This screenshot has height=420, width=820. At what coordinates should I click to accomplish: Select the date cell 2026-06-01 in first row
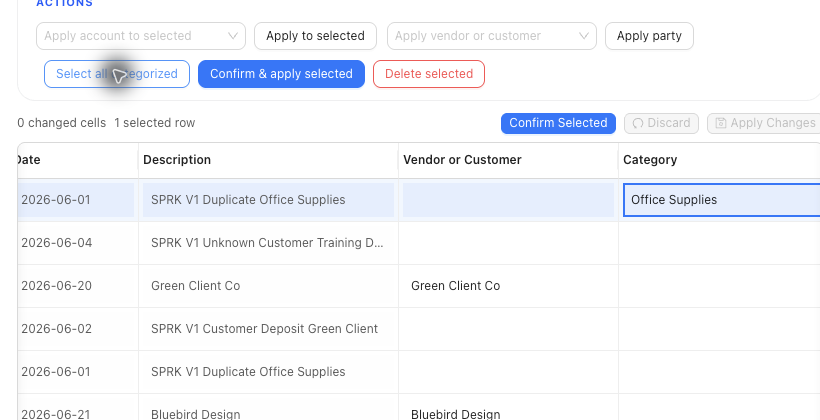(x=76, y=200)
